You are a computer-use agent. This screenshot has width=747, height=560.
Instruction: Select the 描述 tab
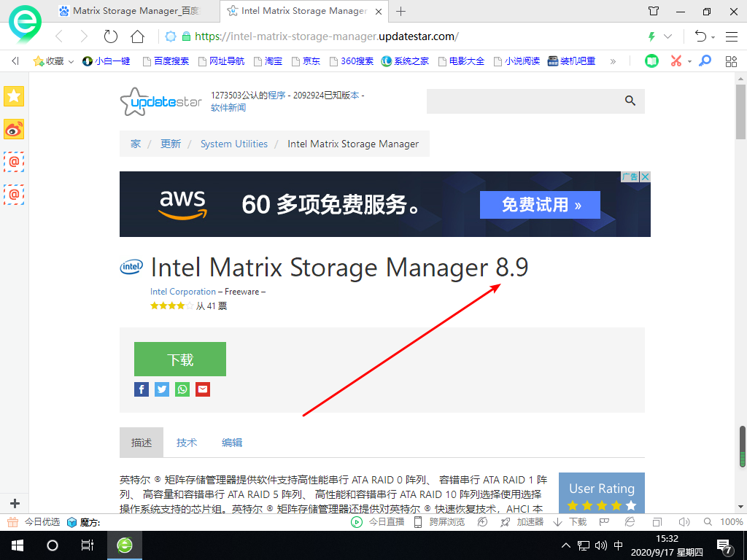coord(141,442)
